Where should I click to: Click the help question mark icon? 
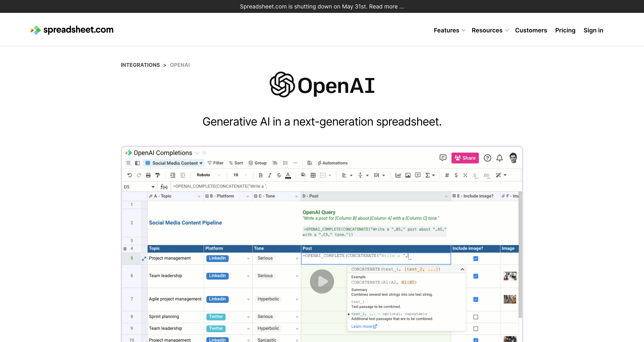(487, 158)
